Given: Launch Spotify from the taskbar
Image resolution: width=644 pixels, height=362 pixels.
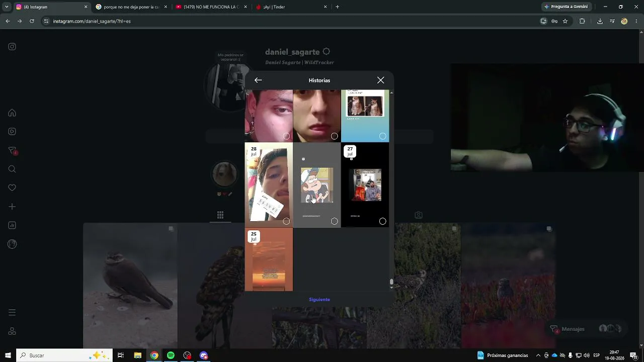Looking at the screenshot, I should pos(171,355).
